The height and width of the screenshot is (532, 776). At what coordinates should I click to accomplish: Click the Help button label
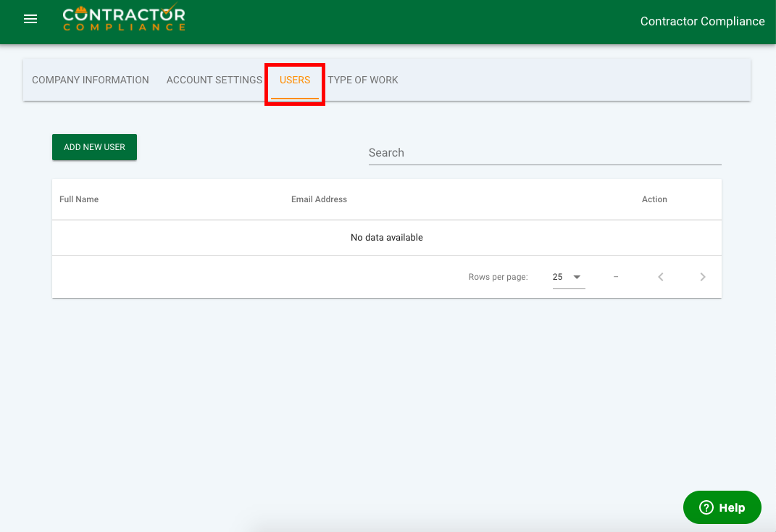[x=732, y=507]
